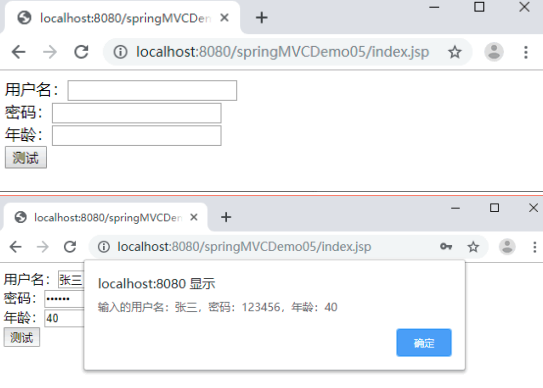Open saved password key icon
Viewport: 543px width, 388px height.
coord(446,247)
